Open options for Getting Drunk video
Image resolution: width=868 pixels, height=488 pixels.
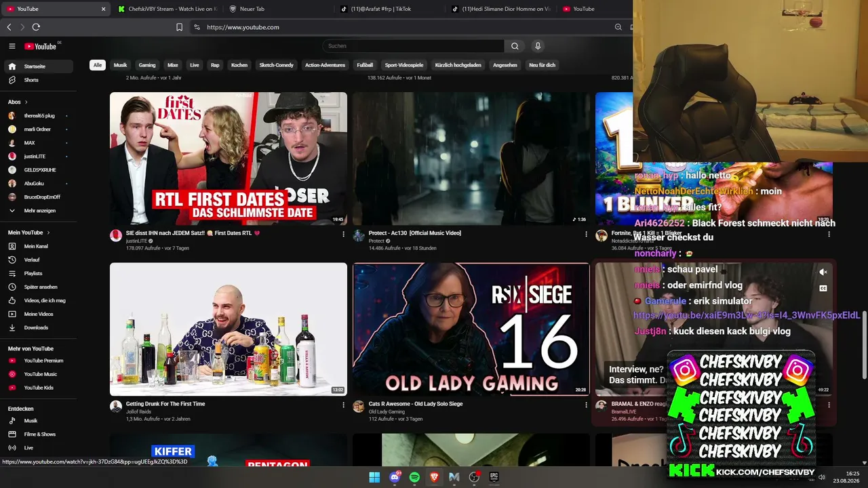pyautogui.click(x=343, y=405)
